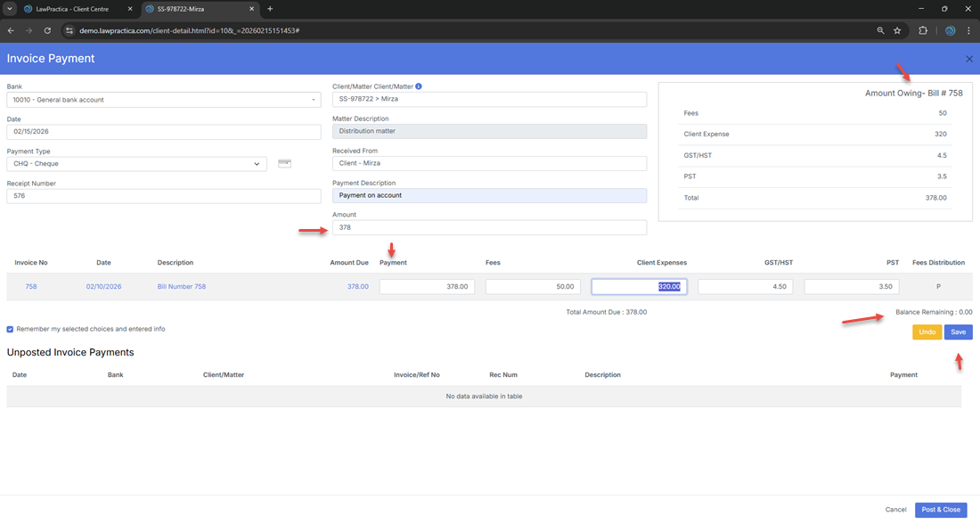Click the yellow Undo button
Screen dimensions: 980x524
click(927, 332)
